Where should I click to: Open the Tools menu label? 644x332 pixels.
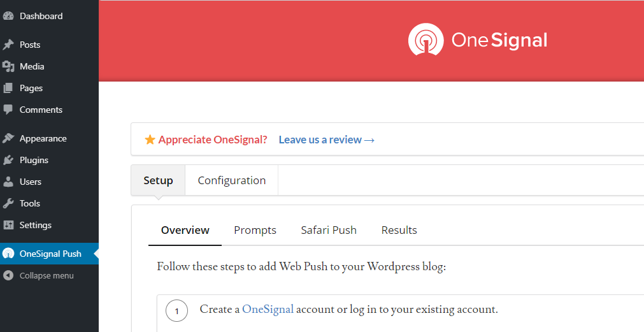29,203
